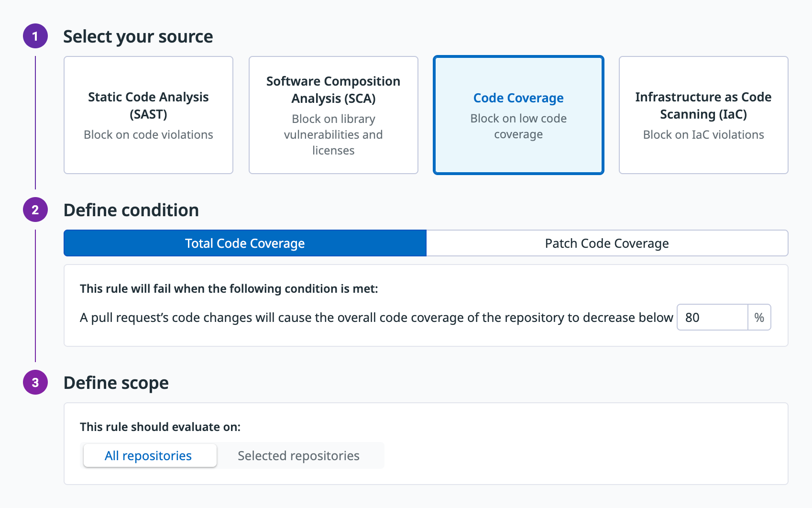Click "Block on IaC violations" description text
Viewport: 812px width, 508px height.
(703, 135)
